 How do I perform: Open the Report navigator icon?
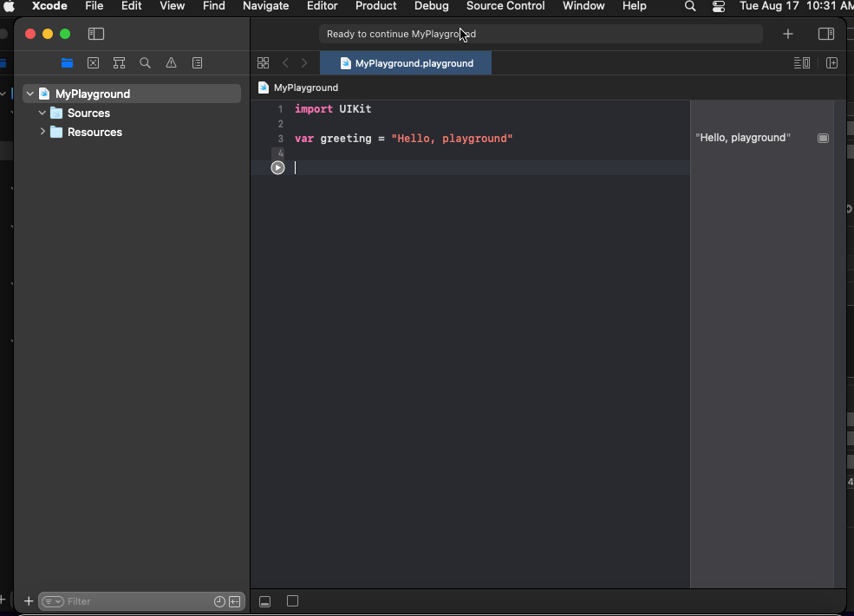click(197, 63)
